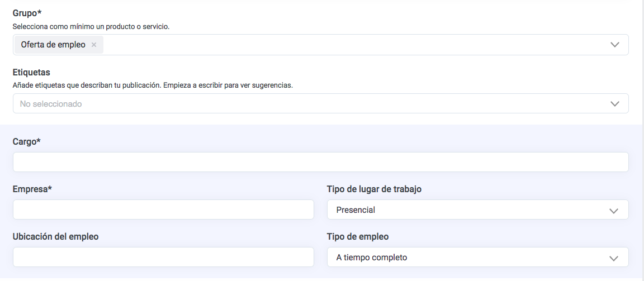Screen dimensions: 644x281
Task: Click the Tipo de empleo chevron arrow
Action: click(614, 258)
